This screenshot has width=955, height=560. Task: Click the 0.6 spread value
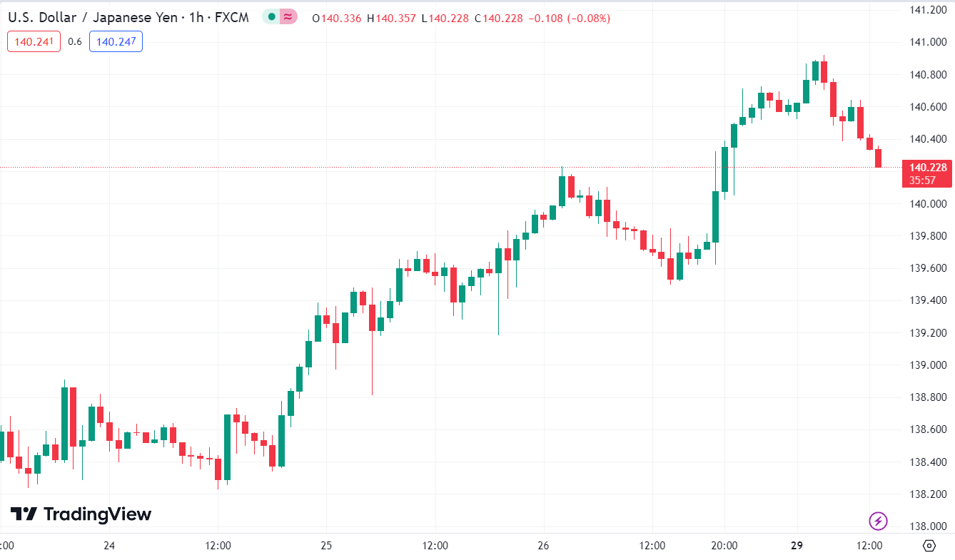75,42
